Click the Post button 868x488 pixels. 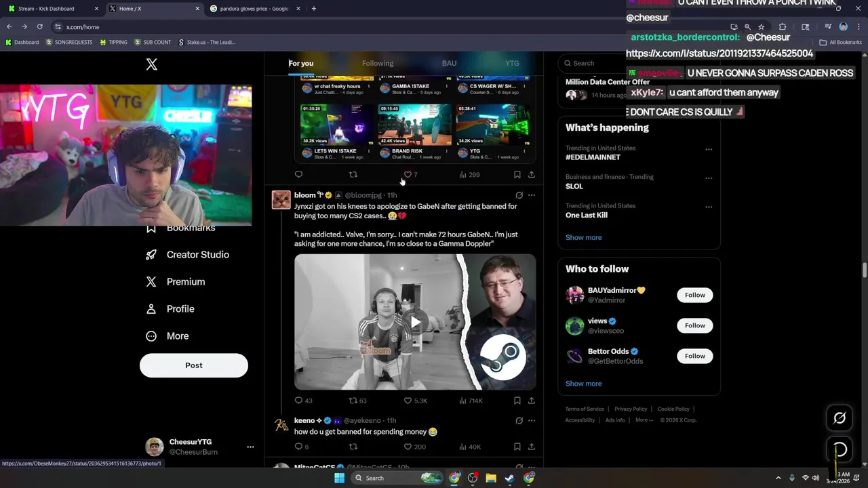point(194,365)
